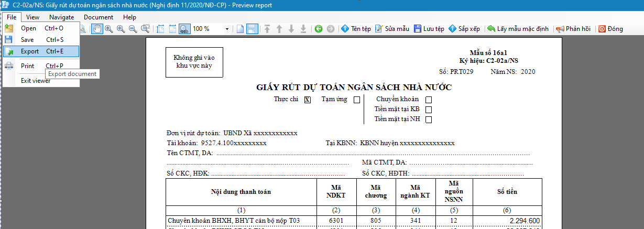Open the Navigate menu

click(x=61, y=17)
